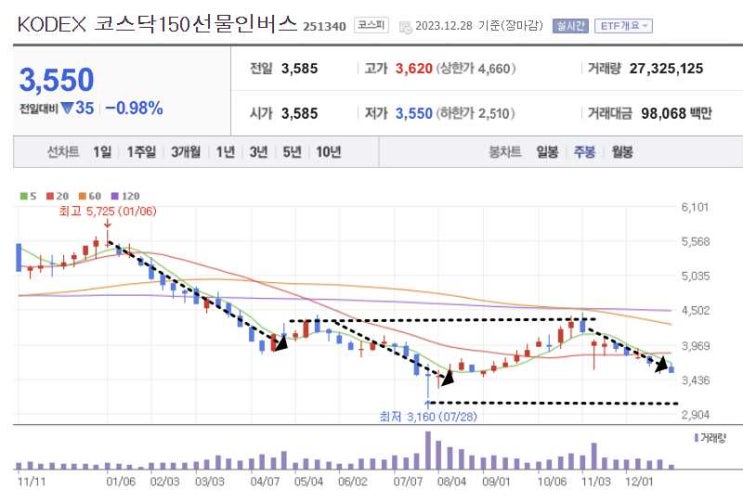Click the stock code 251340
Viewport: 743px width, 502px height.
pos(325,26)
